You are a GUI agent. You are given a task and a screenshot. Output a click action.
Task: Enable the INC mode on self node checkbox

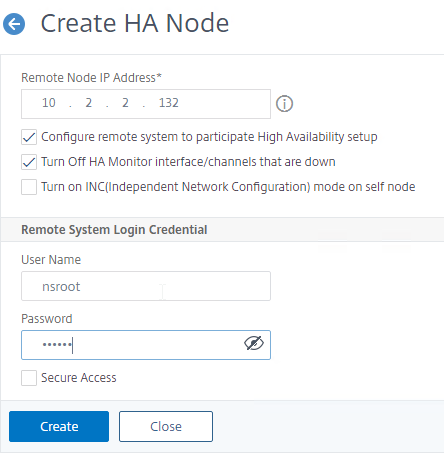tap(29, 187)
